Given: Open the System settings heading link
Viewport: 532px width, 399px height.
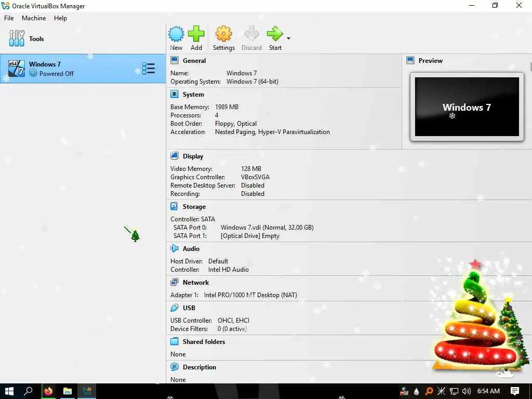Looking at the screenshot, I should tap(193, 95).
